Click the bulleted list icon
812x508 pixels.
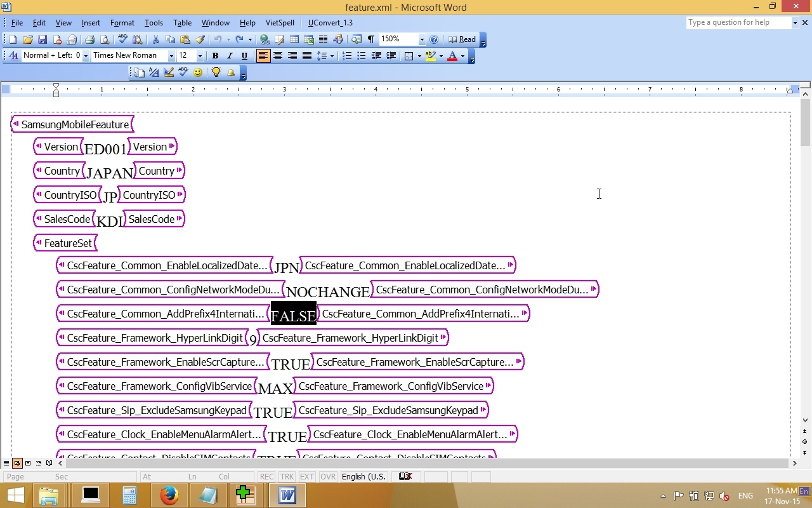click(x=362, y=56)
